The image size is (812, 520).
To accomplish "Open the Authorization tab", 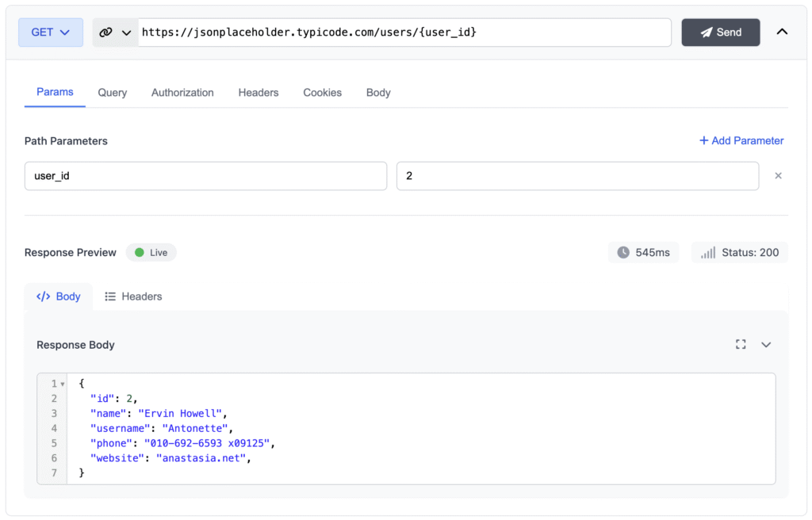I will coord(182,93).
